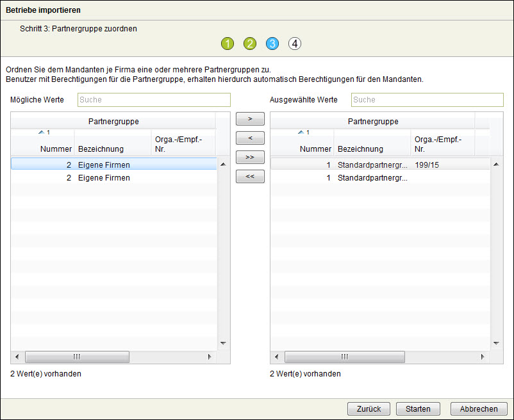
Task: Sort right list by Nummer column
Action: 315,149
